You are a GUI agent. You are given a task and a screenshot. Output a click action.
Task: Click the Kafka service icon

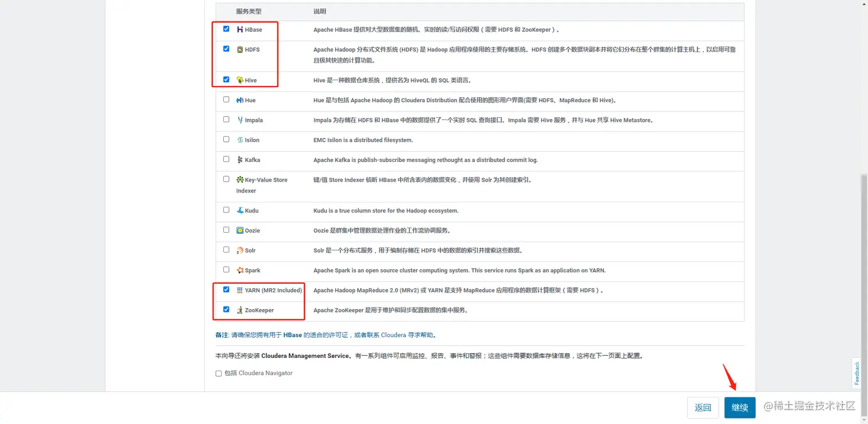pos(240,160)
